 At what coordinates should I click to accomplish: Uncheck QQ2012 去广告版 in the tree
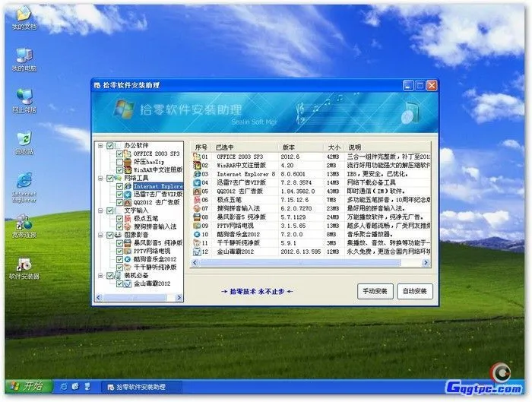click(119, 203)
